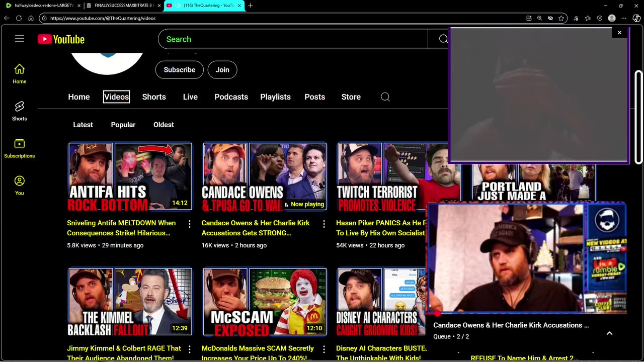644x362 pixels.
Task: Switch to the Shorts channel tab
Action: pos(154,97)
